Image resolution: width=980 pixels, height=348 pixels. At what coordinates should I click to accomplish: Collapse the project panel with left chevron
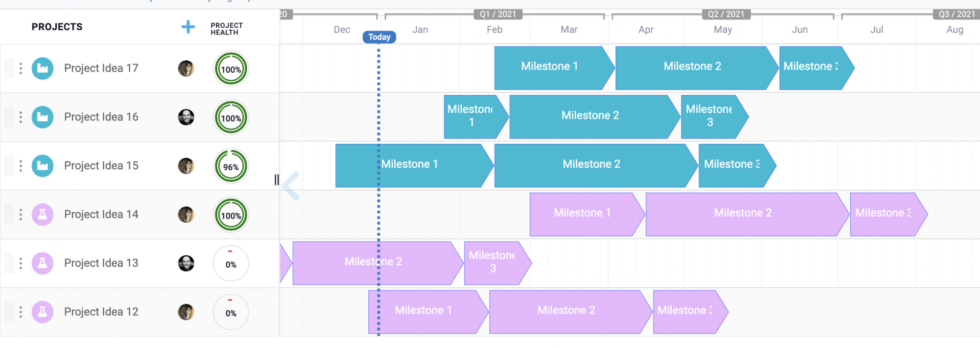point(291,185)
